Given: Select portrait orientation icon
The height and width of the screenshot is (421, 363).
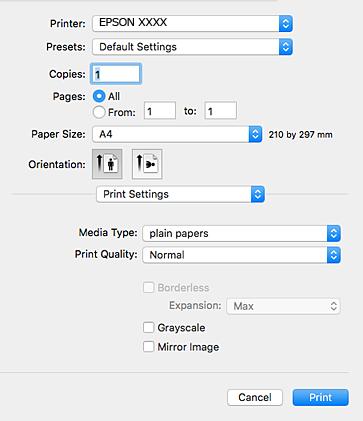Looking at the screenshot, I should tap(107, 164).
